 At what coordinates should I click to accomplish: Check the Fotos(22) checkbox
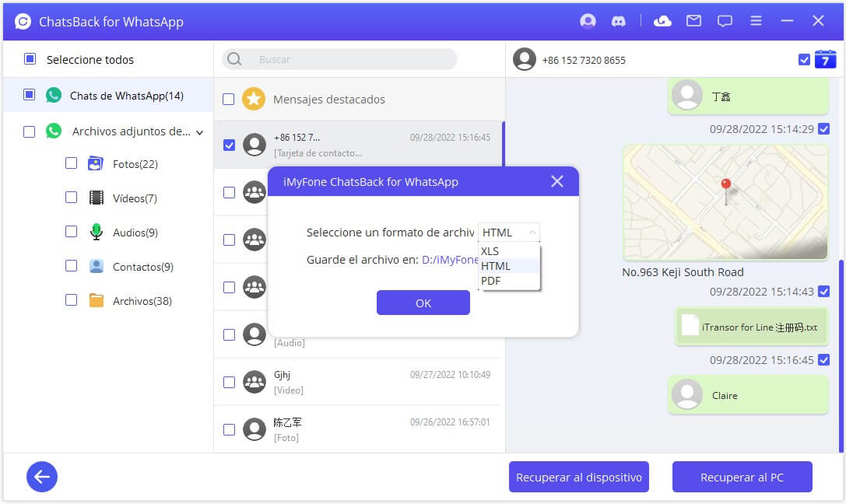(x=71, y=163)
